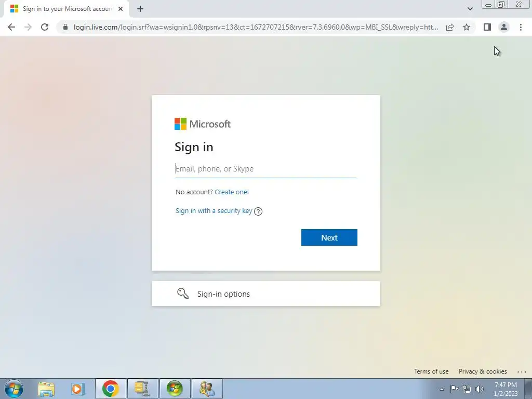Image resolution: width=532 pixels, height=399 pixels.
Task: Open Chrome side panel
Action: 487,27
